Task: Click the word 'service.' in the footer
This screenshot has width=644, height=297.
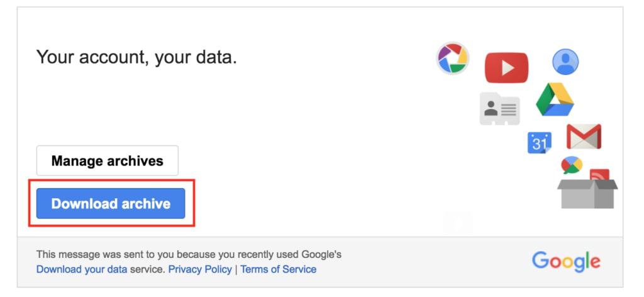Action: tap(148, 269)
